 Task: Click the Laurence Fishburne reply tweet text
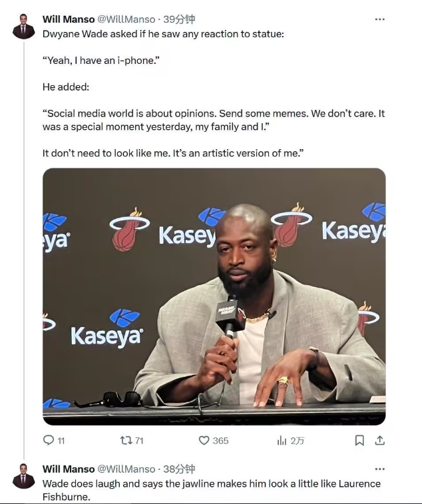[211, 489]
